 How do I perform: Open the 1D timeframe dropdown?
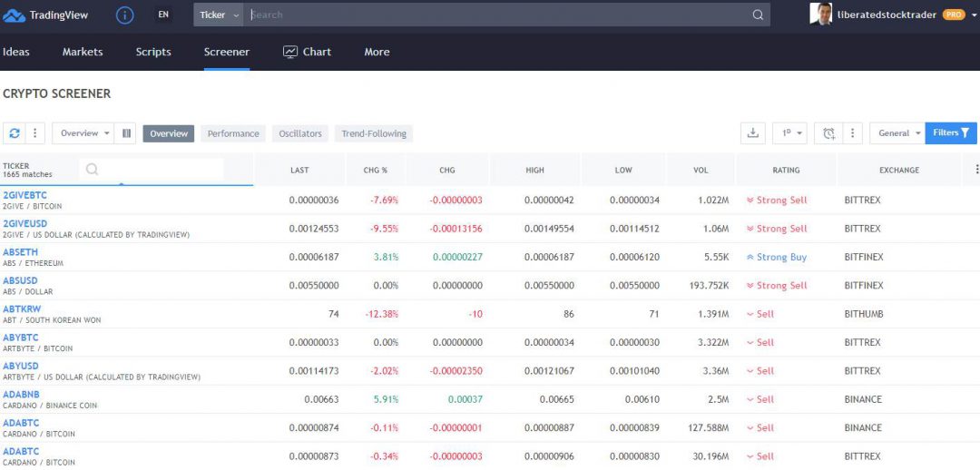click(x=790, y=133)
